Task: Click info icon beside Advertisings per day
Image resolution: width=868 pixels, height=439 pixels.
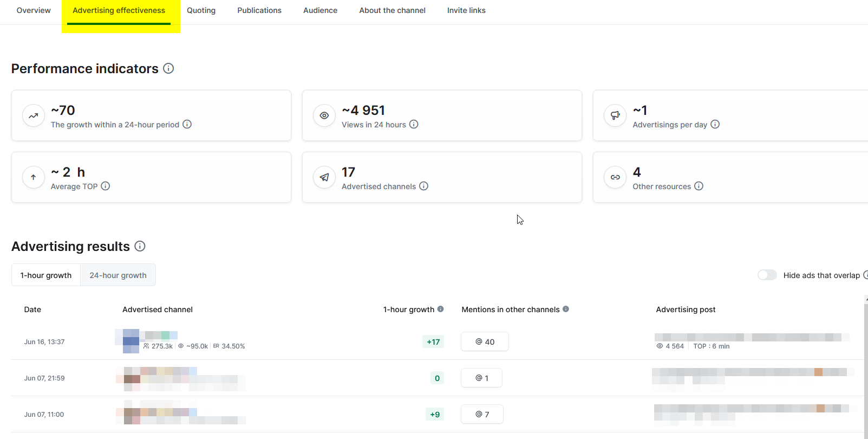Action: [x=715, y=124]
